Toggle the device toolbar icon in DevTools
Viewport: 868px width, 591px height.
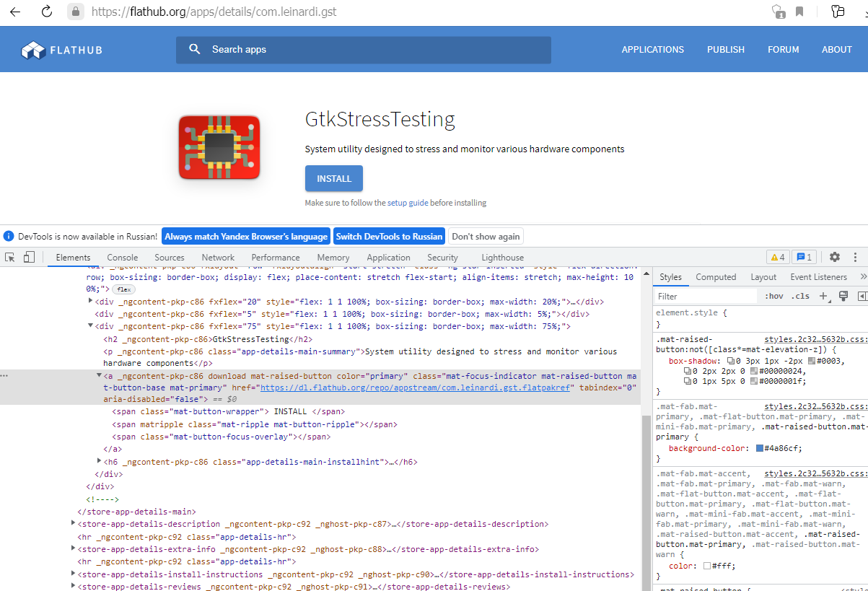[29, 257]
